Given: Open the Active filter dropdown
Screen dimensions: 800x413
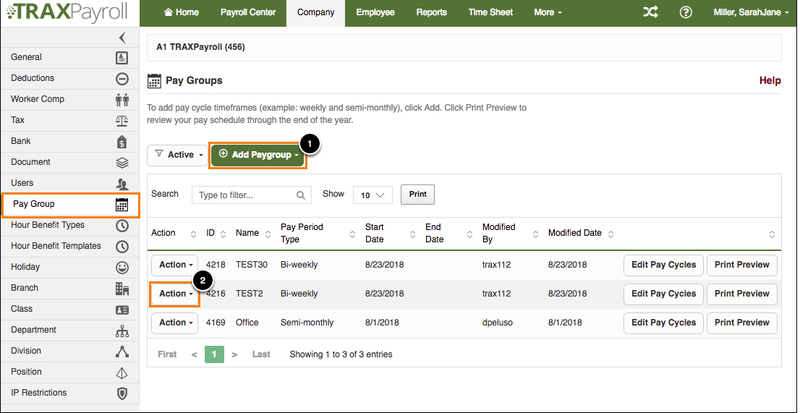Looking at the screenshot, I should pos(178,155).
